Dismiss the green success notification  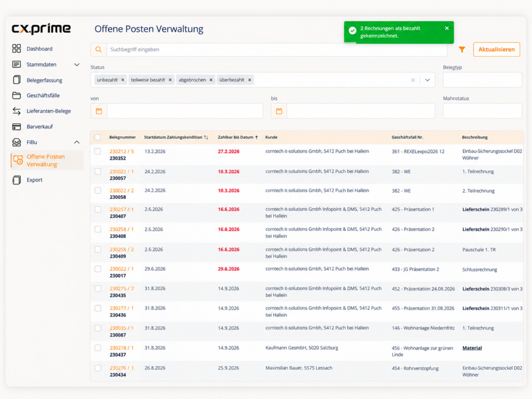[447, 28]
